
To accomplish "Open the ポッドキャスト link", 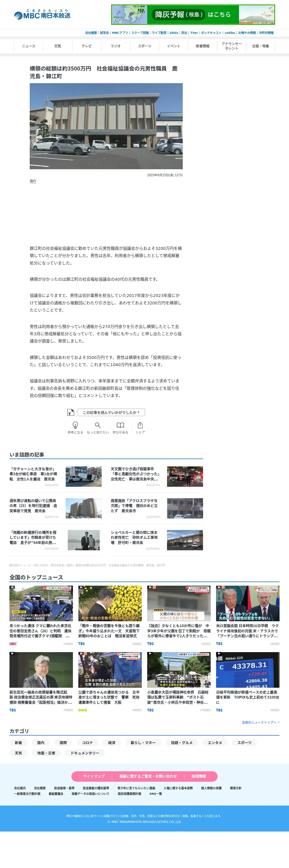I will (x=211, y=33).
